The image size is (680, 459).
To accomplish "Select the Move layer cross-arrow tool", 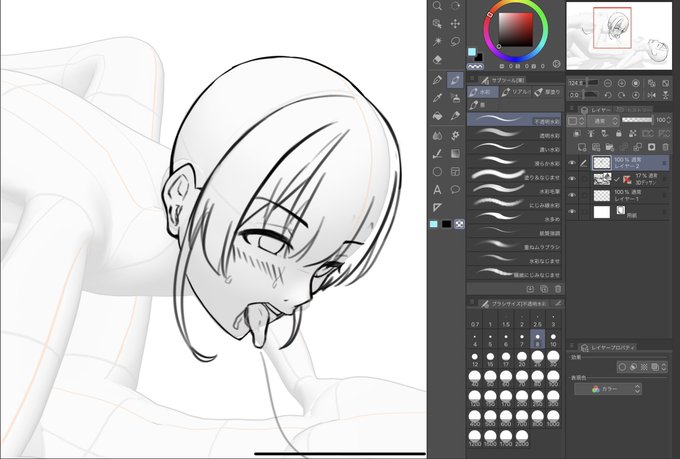I will (x=455, y=23).
